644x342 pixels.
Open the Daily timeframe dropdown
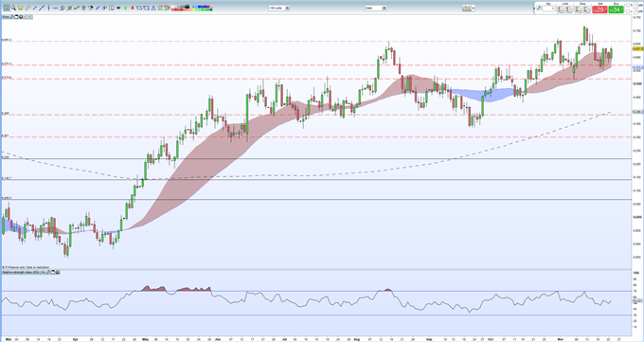coord(376,8)
